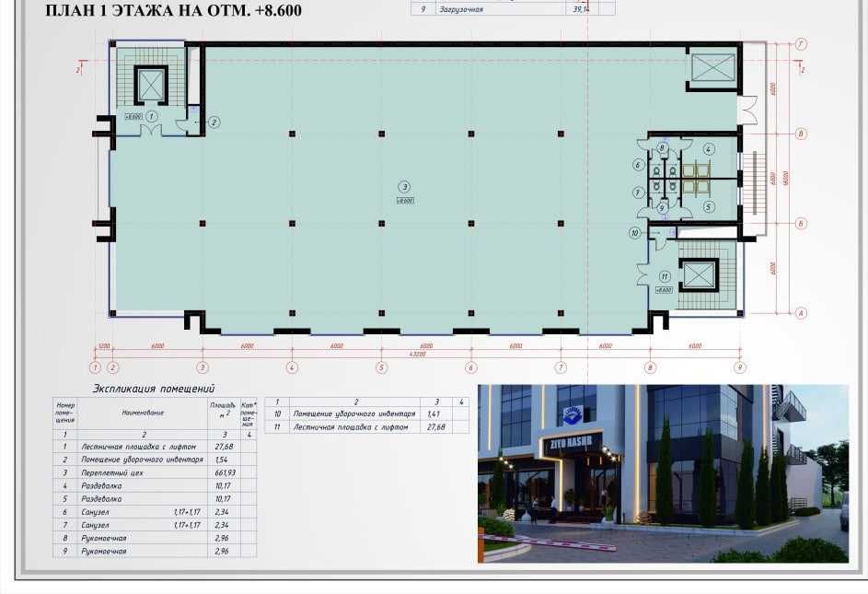The height and width of the screenshot is (594, 868).
Task: Click 'Лестничная площадка с лифтом' in row 1
Action: [138, 447]
